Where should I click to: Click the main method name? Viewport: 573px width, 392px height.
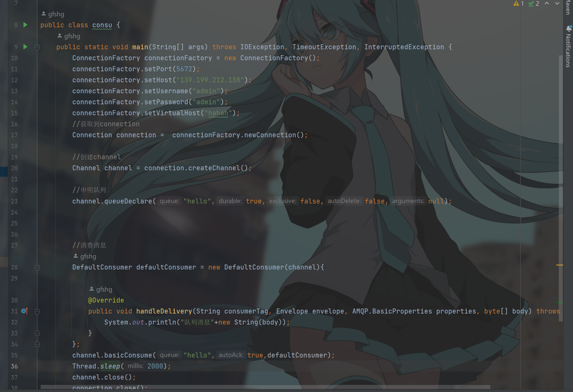coord(140,47)
